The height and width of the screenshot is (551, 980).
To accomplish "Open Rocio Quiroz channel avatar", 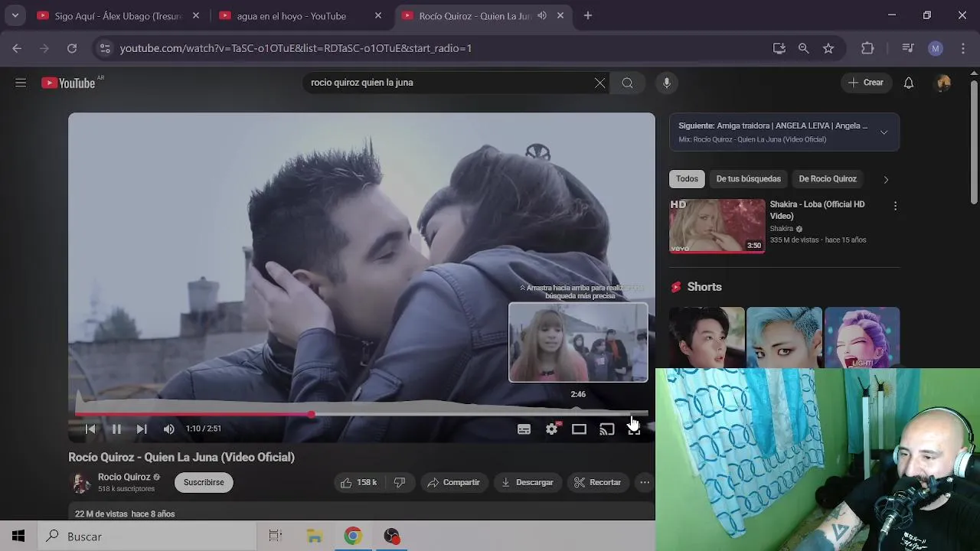I will coord(80,483).
